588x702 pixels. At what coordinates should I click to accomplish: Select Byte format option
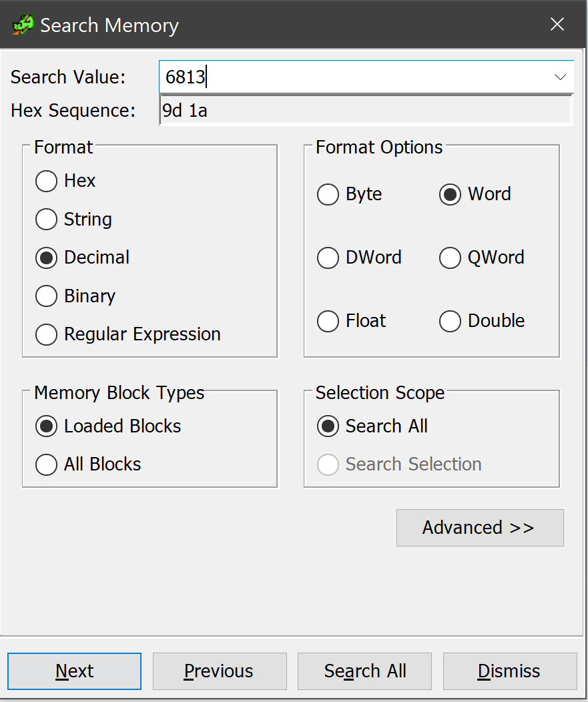tap(328, 194)
